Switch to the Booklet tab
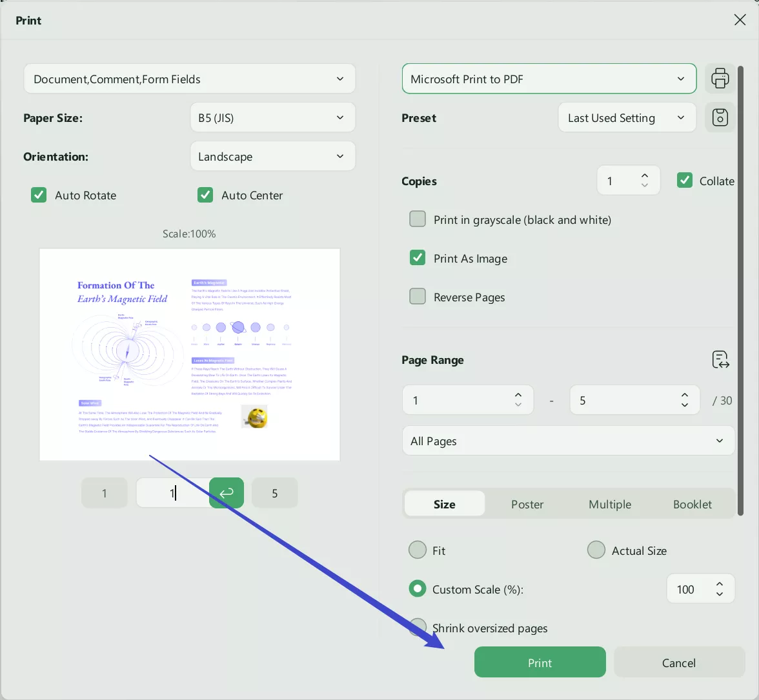This screenshot has width=759, height=700. pyautogui.click(x=692, y=504)
